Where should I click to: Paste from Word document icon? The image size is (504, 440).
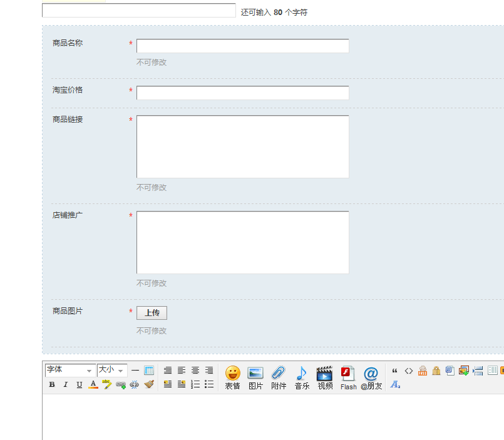coord(450,371)
